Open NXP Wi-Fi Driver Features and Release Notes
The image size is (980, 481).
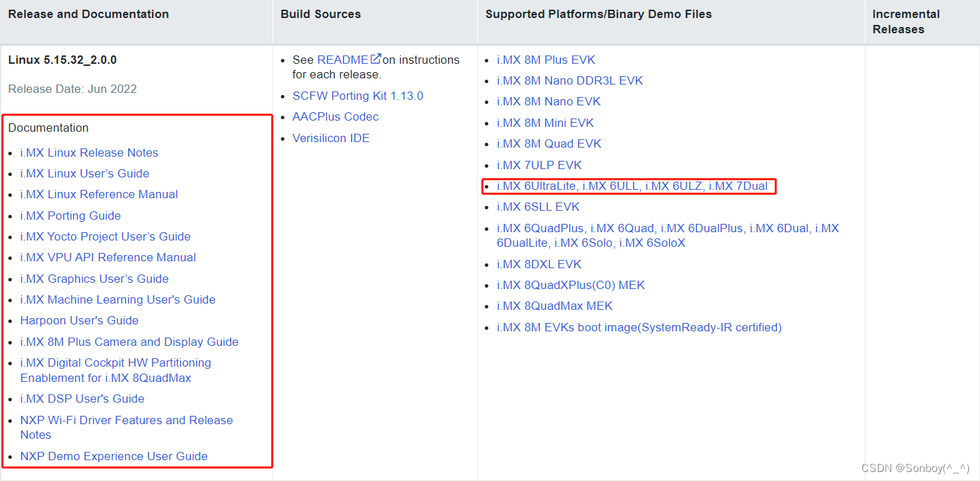pos(127,427)
